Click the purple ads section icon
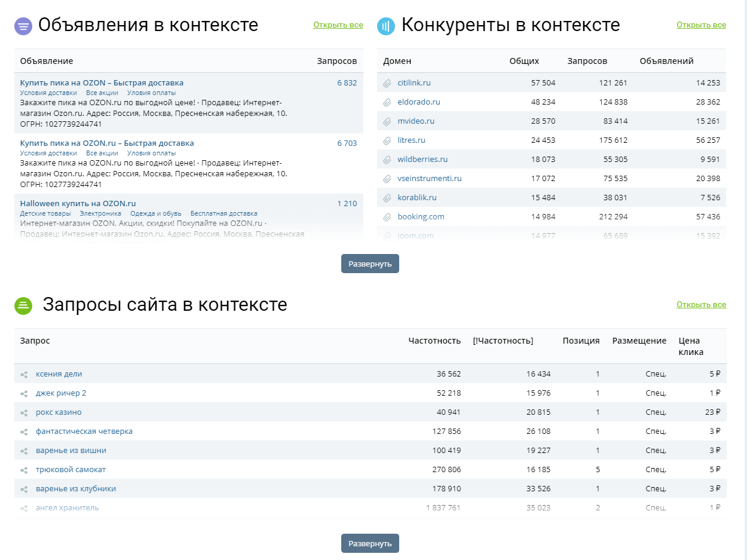 point(23,26)
